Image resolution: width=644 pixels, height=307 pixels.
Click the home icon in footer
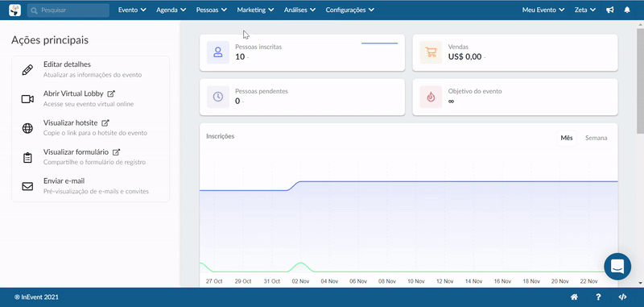(574, 297)
